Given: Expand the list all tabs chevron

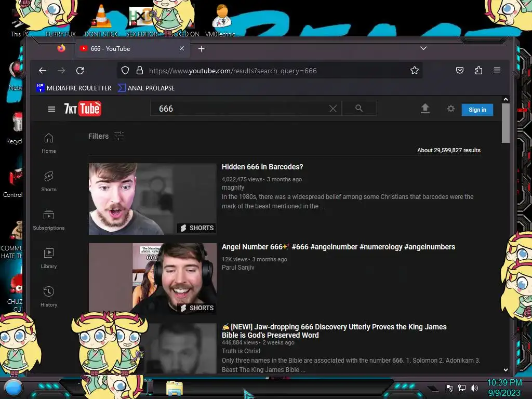Looking at the screenshot, I should tap(423, 48).
